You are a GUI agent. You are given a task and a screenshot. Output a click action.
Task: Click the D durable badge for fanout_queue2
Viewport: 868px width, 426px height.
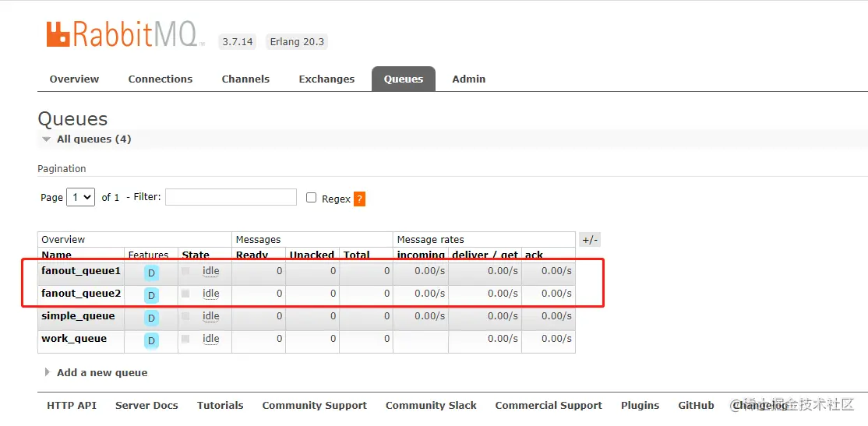151,295
